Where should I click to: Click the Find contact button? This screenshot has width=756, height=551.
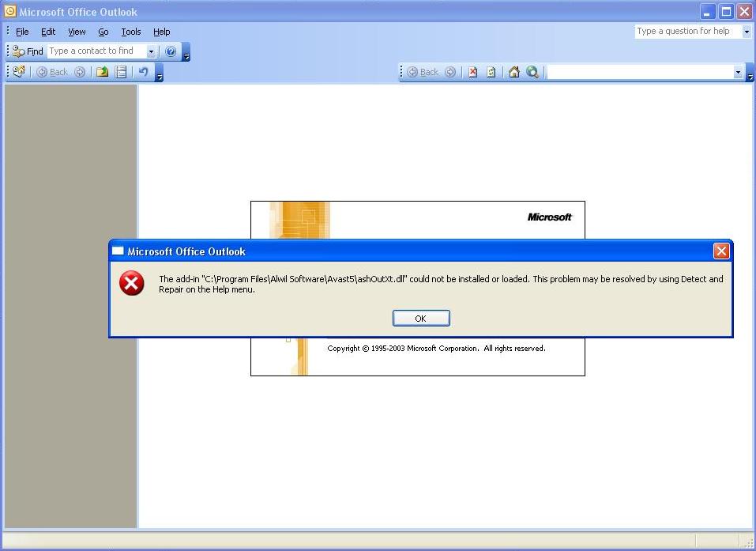coord(28,51)
